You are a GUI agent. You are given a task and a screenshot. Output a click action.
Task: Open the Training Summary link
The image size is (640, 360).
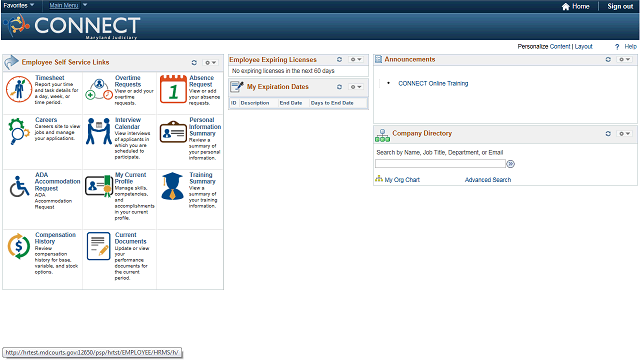tap(202, 178)
